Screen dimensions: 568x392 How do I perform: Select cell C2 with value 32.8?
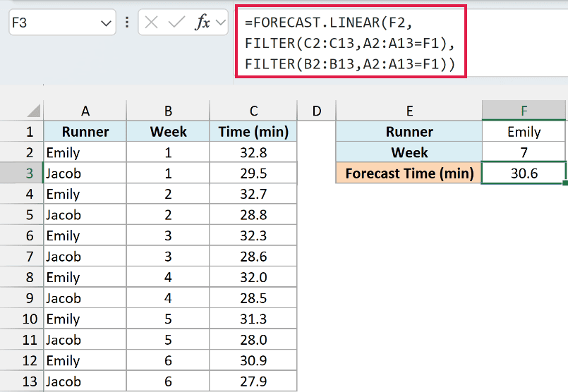(x=253, y=152)
